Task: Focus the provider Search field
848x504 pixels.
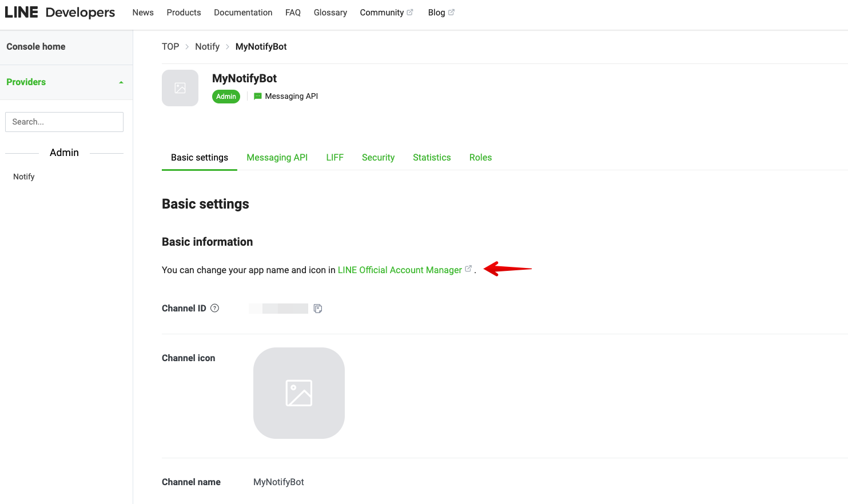Action: click(x=64, y=122)
